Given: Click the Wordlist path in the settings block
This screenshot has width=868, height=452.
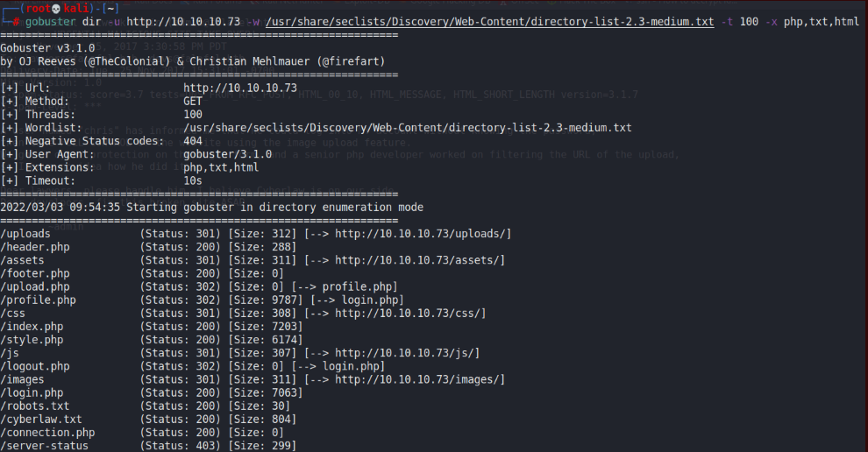Looking at the screenshot, I should pyautogui.click(x=407, y=128).
